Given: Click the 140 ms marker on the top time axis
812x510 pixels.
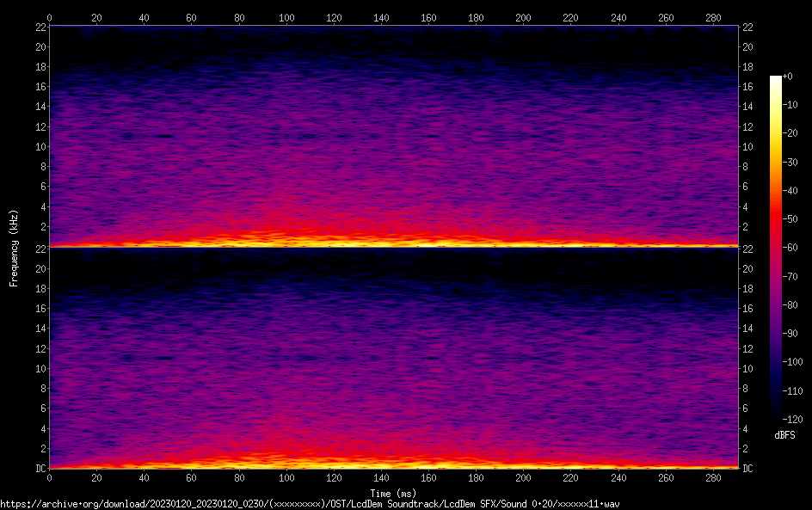Looking at the screenshot, I should (381, 17).
